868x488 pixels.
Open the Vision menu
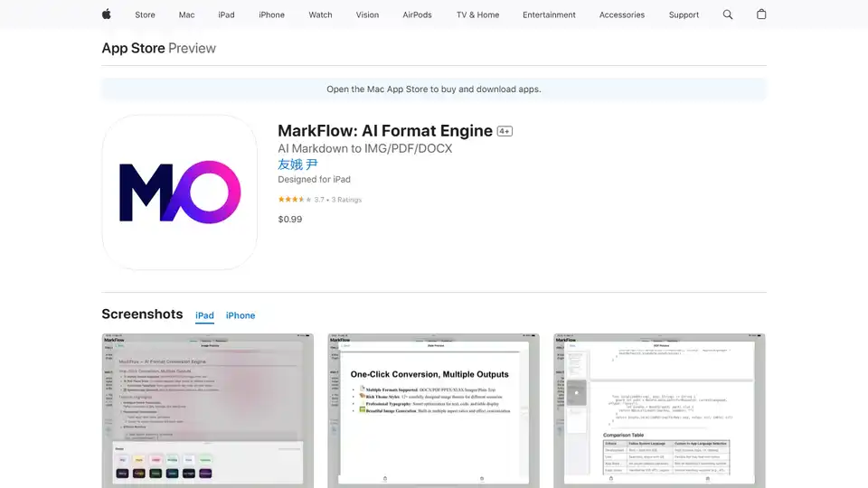(x=368, y=15)
